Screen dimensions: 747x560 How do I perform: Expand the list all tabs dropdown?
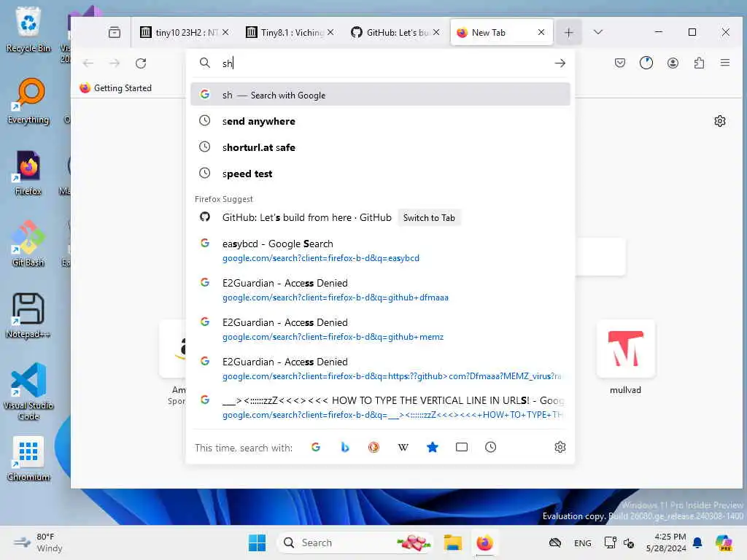(598, 32)
